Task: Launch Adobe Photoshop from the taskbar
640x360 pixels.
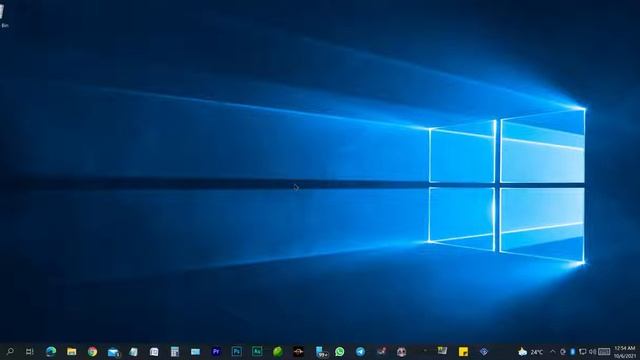Action: pyautogui.click(x=237, y=351)
